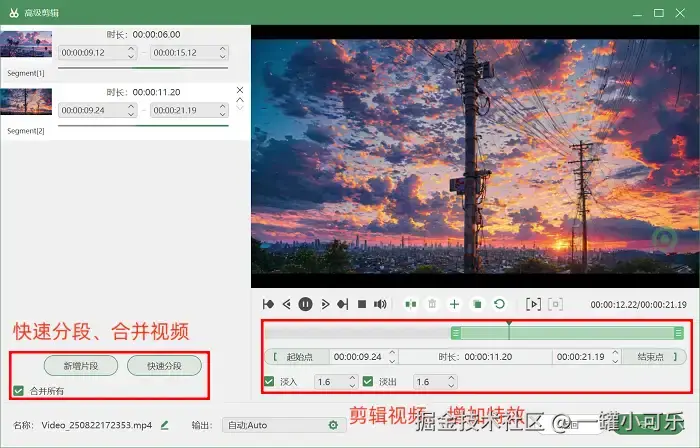The image size is (700, 448).
Task: Open the 自动:Auto output dropdown
Action: 284,425
